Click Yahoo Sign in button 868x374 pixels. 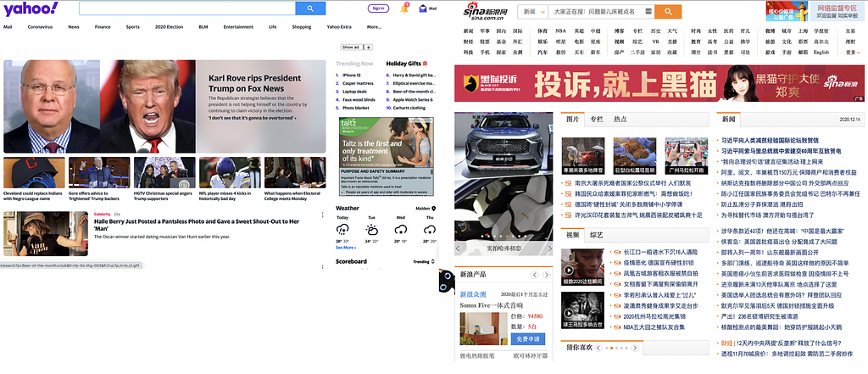tap(378, 8)
